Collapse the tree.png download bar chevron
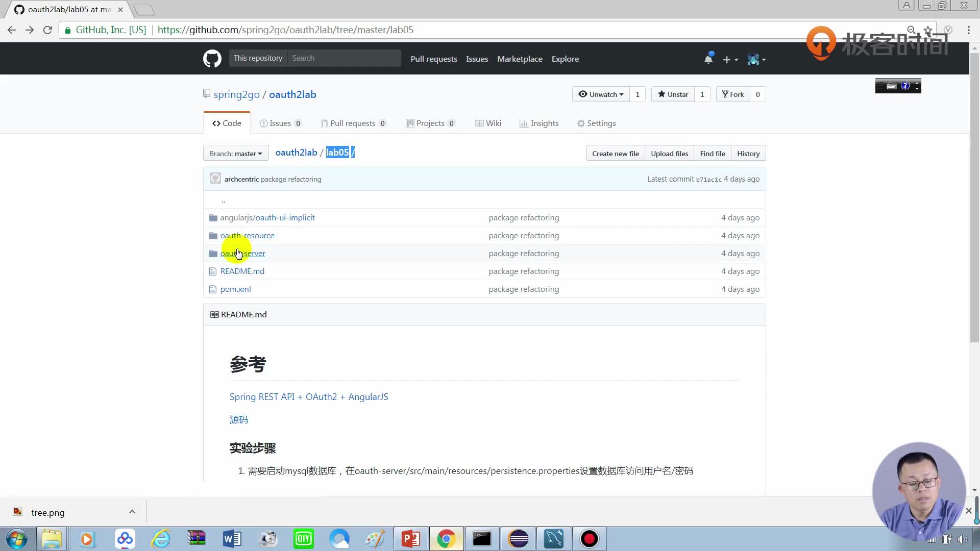The image size is (980, 551). (132, 512)
